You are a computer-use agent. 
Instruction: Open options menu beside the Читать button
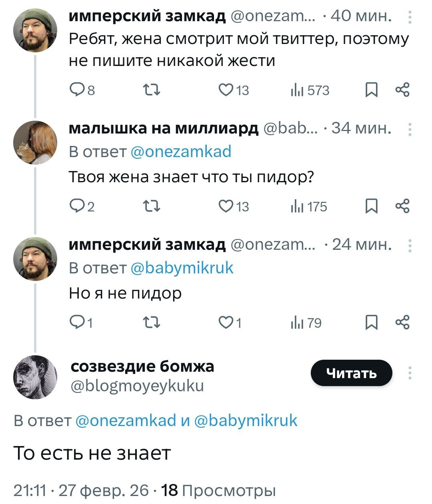410,373
